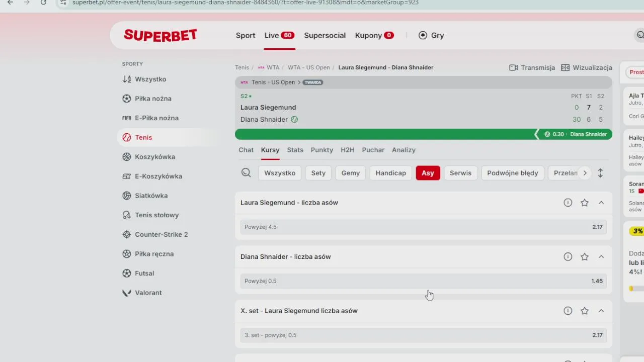This screenshot has height=362, width=644.
Task: Click the Gry chip icon
Action: tap(423, 35)
